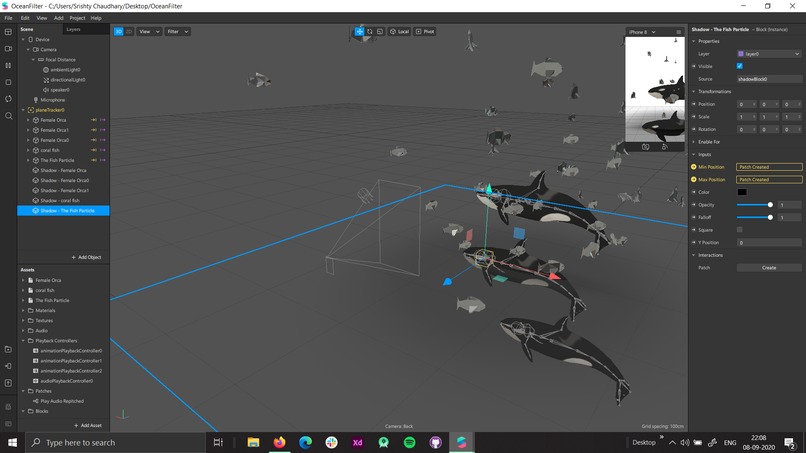This screenshot has height=453, width=806.
Task: Adjust the Falloff slider
Action: click(x=755, y=218)
